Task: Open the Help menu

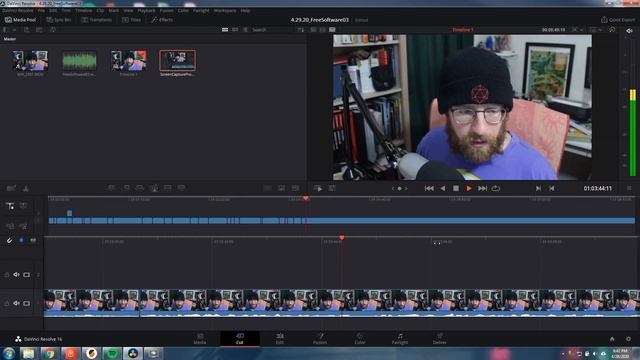Action: [x=245, y=10]
